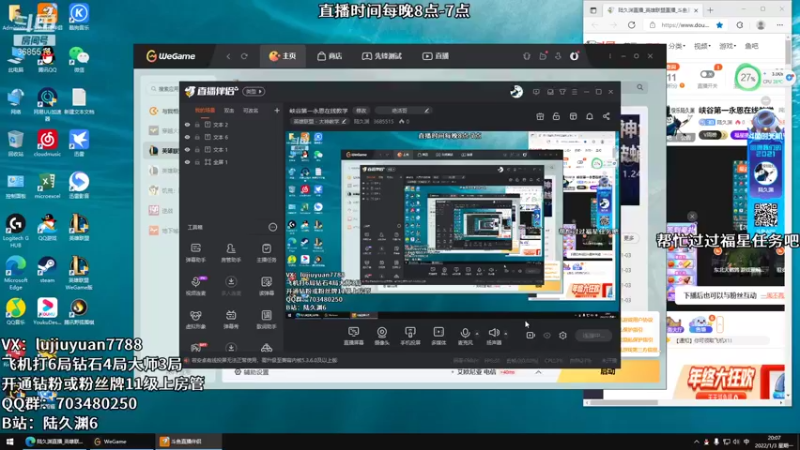The image size is (800, 450).
Task: Expand the microphone options arrow
Action: pyautogui.click(x=477, y=334)
